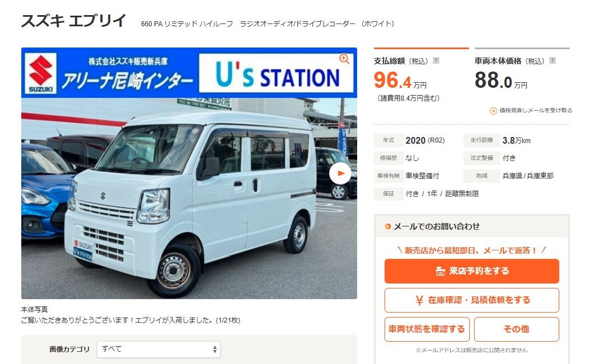The width and height of the screenshot is (599, 364).
Task: Click the その他 button
Action: click(517, 329)
